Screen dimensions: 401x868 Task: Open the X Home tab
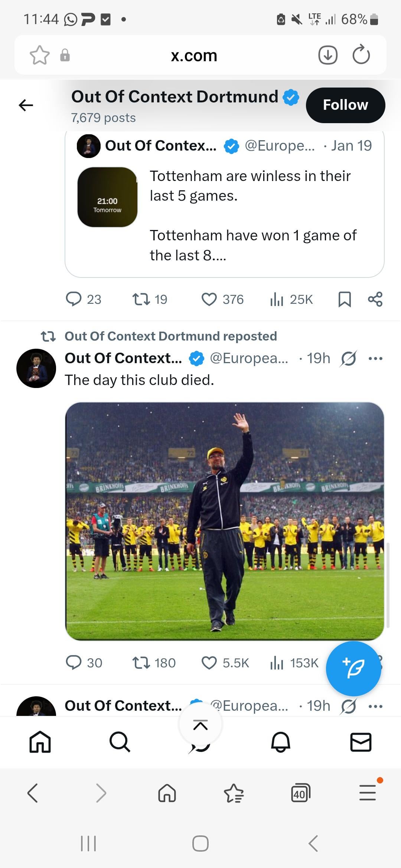click(x=40, y=742)
